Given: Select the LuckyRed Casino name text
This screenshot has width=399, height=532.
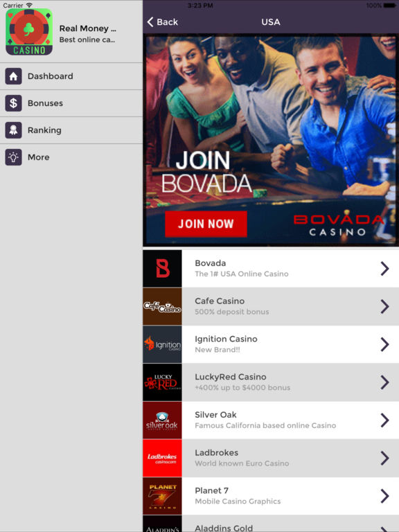Looking at the screenshot, I should (x=231, y=377).
